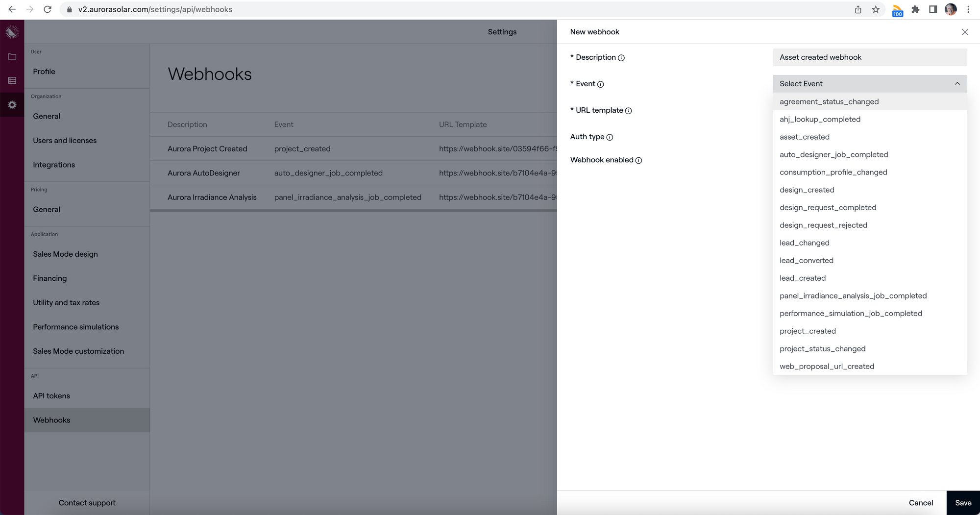Click the Chrome profile avatar
Image resolution: width=980 pixels, height=515 pixels.
tap(951, 9)
